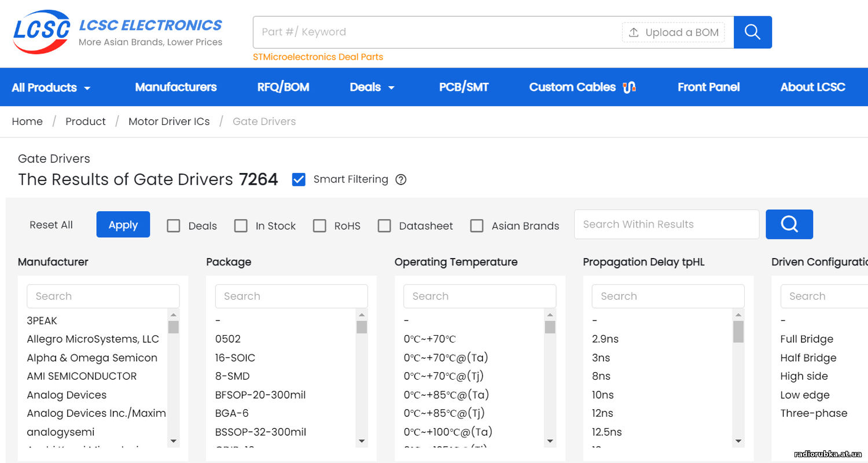Screen dimensions: 868x463
Task: Select Full Bridge configuration
Action: tap(807, 339)
